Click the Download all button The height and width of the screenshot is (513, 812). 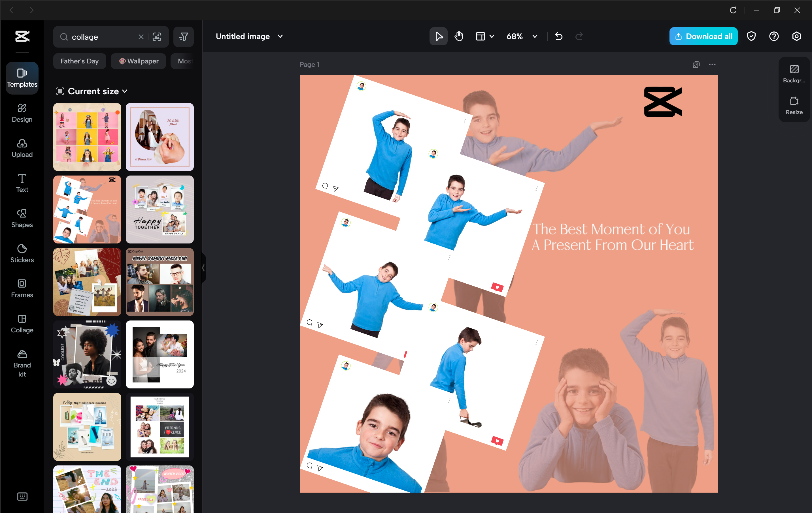703,36
